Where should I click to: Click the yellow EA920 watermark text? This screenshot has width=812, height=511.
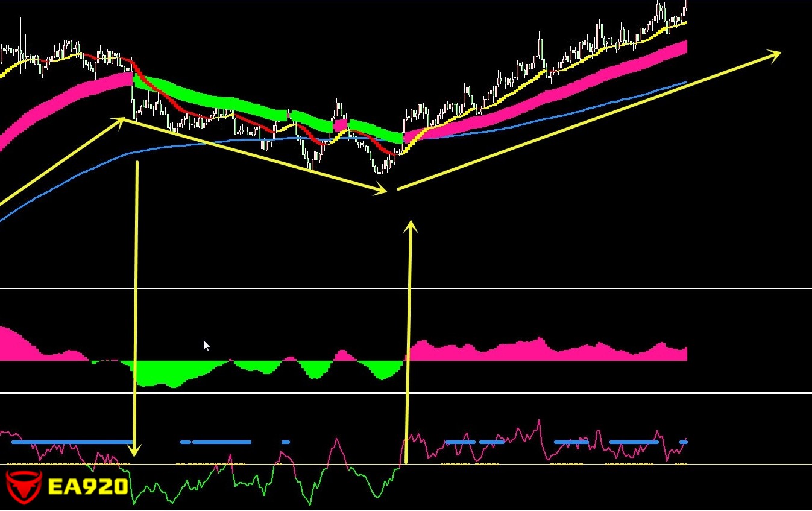tap(88, 486)
